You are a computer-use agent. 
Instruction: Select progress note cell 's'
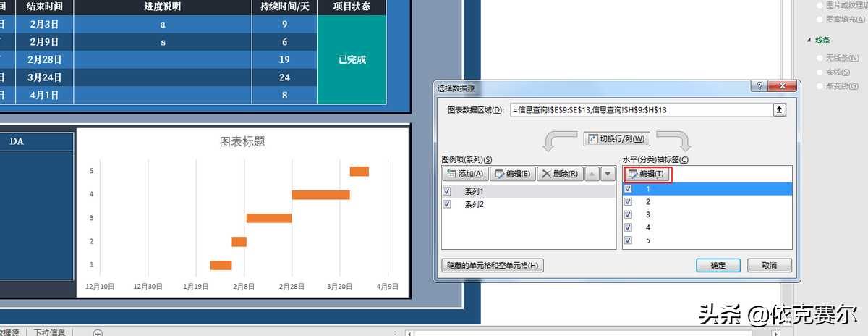tap(163, 42)
